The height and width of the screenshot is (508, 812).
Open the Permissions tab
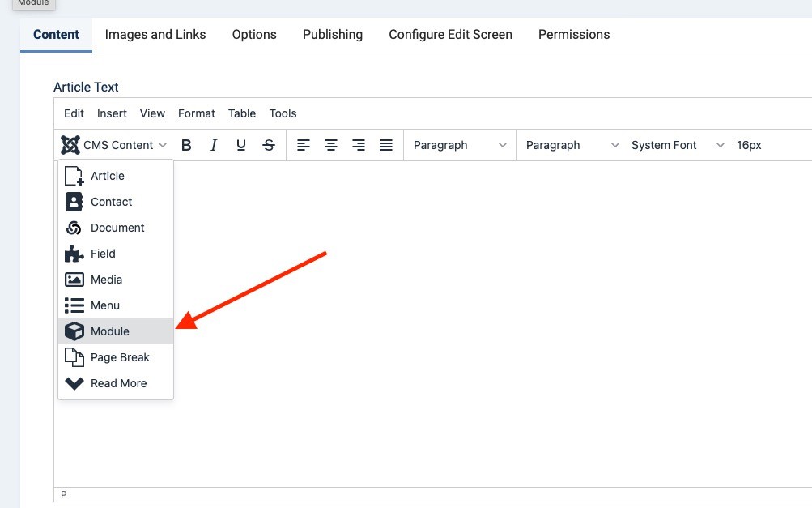[574, 35]
